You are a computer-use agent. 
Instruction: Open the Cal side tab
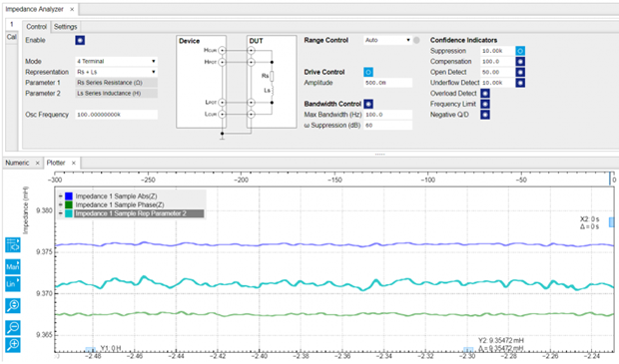point(11,37)
